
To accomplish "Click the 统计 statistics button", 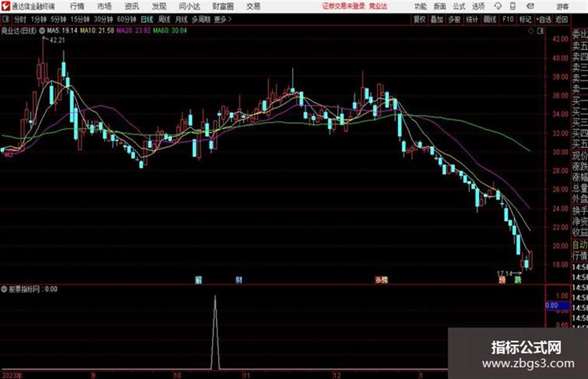I will pos(472,19).
